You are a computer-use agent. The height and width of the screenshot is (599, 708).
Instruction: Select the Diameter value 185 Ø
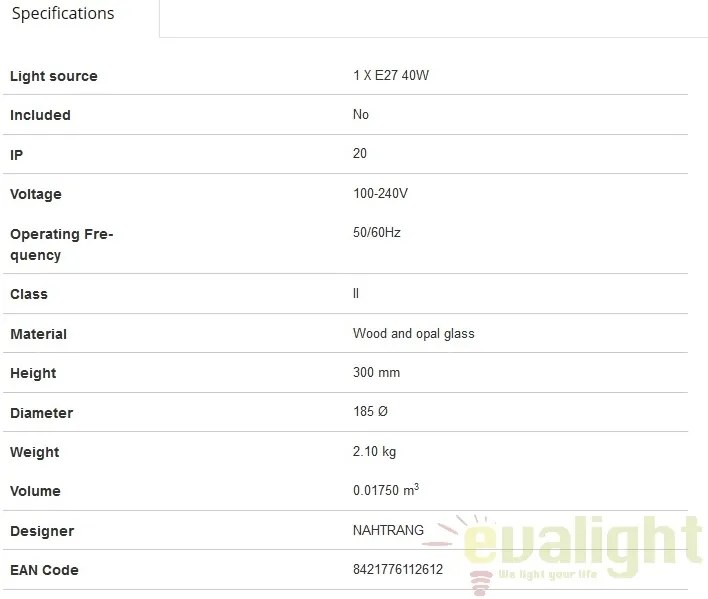pyautogui.click(x=370, y=411)
